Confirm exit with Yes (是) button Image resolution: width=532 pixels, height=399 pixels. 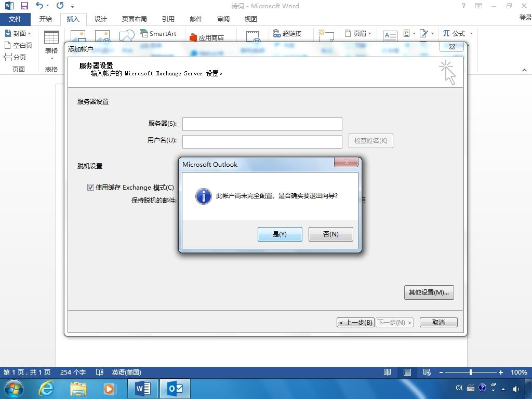(280, 234)
